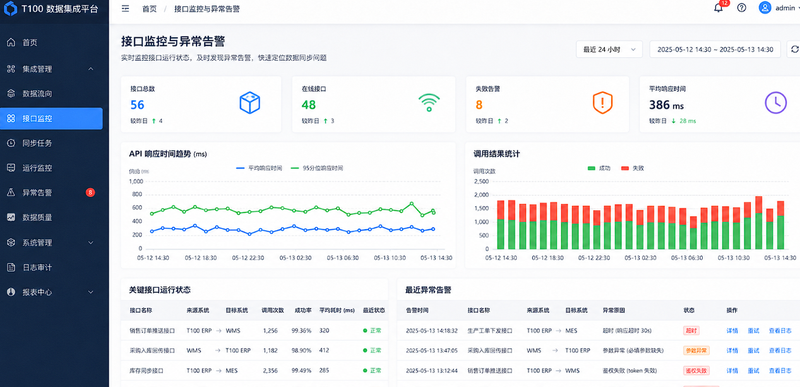800x387 pixels.
Task: Open 详情 for the 2025-05-13 13:12:44 alert
Action: tap(732, 370)
